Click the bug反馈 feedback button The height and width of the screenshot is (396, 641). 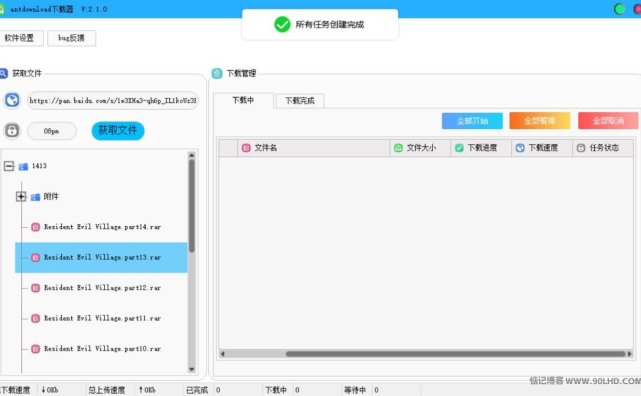coord(72,38)
